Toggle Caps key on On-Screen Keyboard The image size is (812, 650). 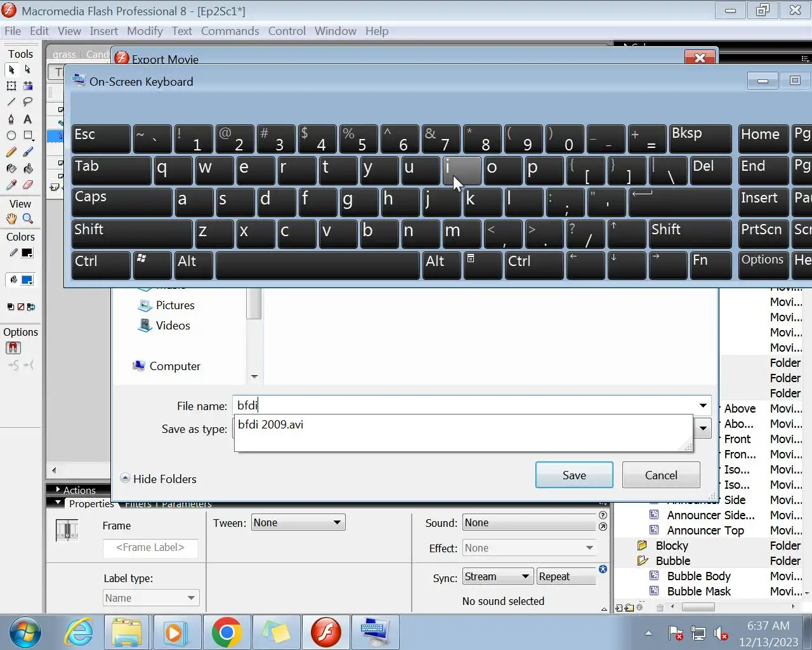click(x=121, y=202)
